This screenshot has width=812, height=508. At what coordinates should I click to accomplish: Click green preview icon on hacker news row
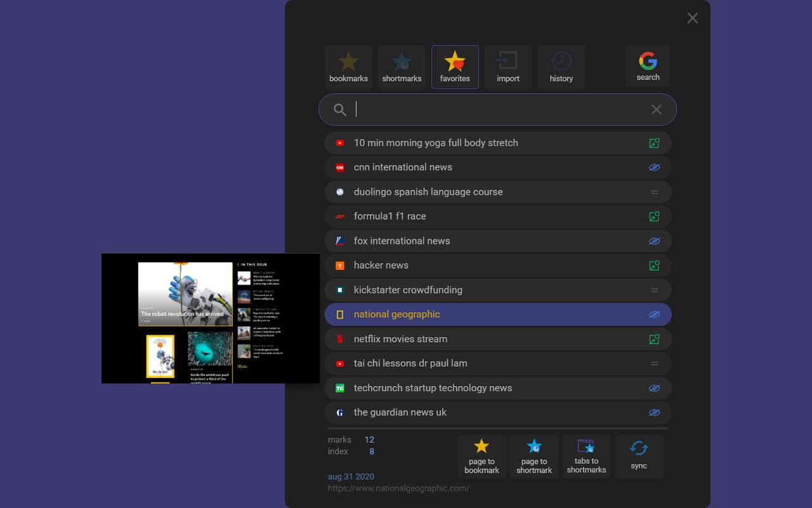click(x=655, y=265)
